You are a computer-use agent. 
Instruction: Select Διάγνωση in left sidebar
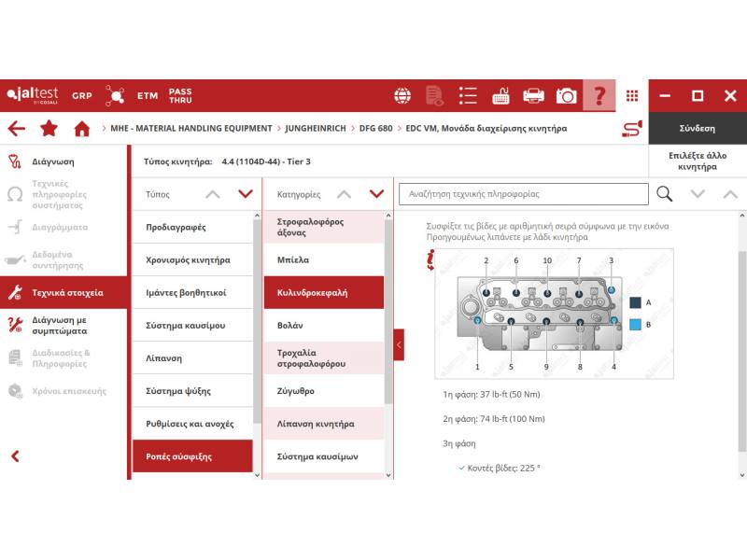53,161
